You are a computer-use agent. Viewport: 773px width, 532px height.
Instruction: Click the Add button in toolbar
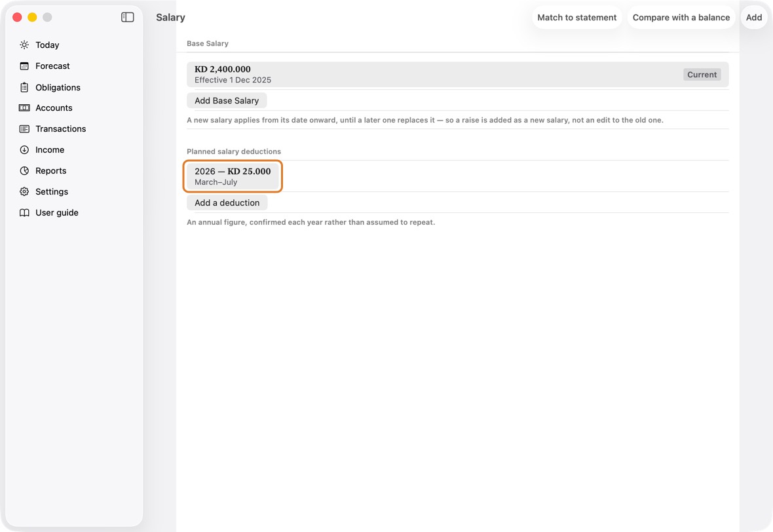(x=754, y=17)
